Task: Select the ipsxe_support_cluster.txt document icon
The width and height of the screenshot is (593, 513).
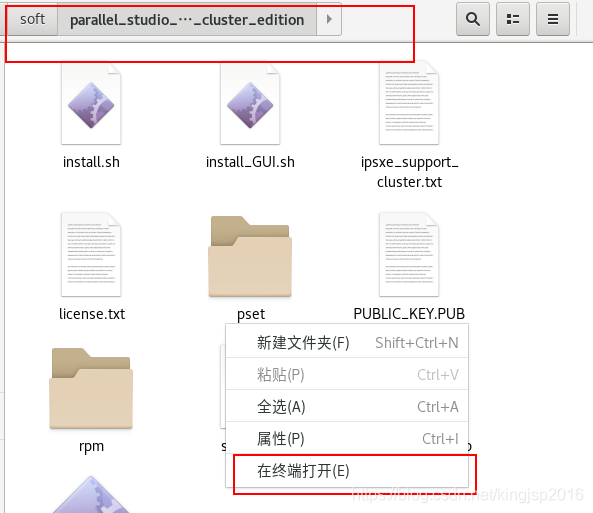Action: coord(409,103)
